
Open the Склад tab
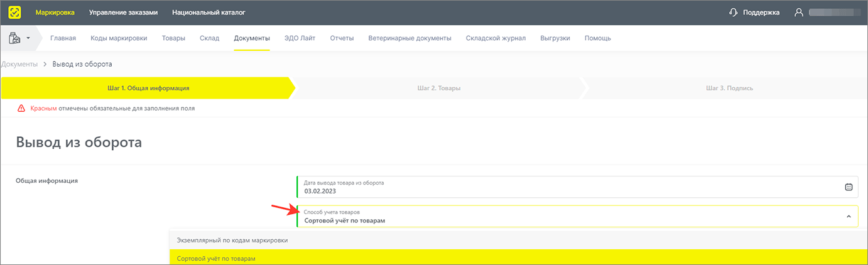[210, 38]
